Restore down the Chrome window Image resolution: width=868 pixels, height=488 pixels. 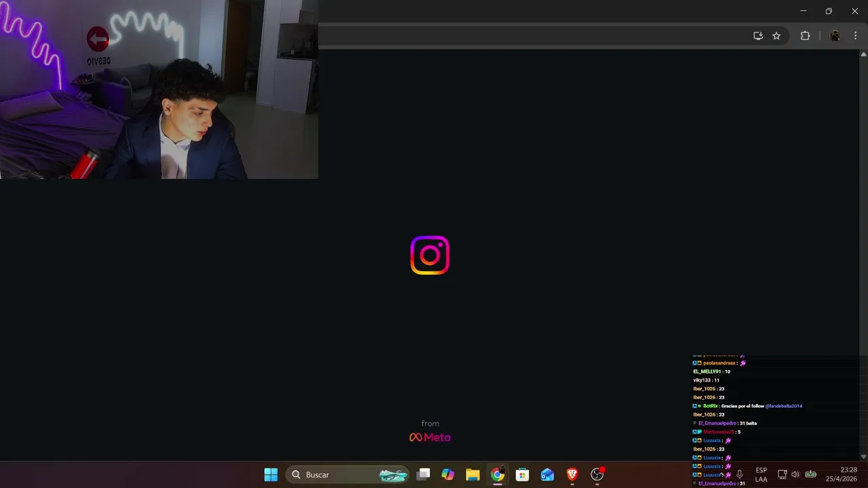829,11
